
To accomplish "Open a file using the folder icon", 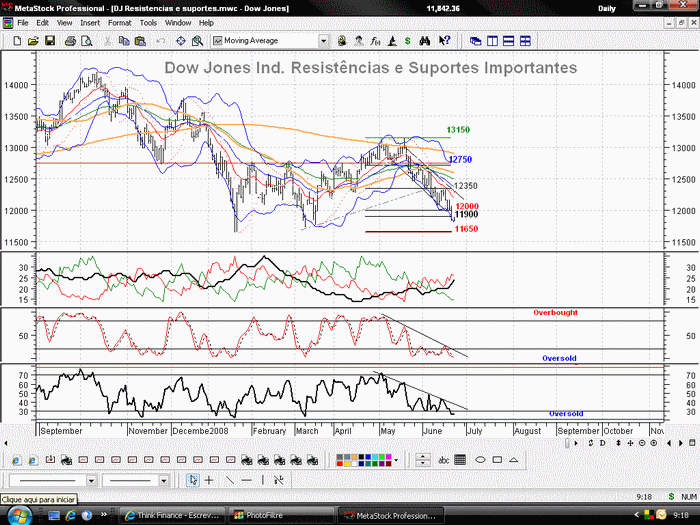I will [33, 41].
